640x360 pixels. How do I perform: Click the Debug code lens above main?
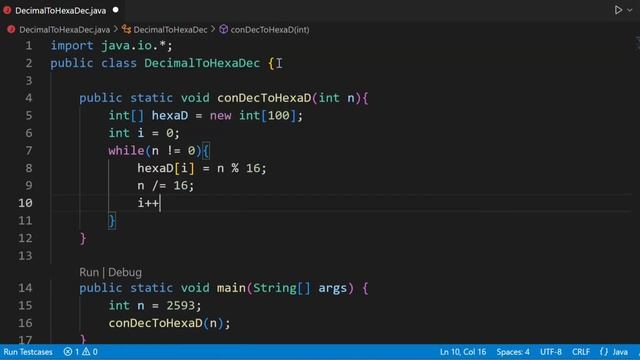pyautogui.click(x=125, y=272)
